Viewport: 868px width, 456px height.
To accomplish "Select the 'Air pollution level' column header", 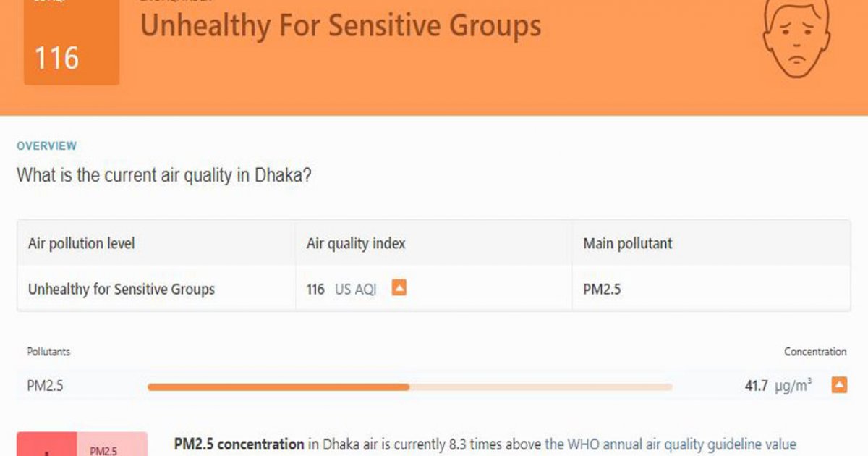I will (81, 243).
